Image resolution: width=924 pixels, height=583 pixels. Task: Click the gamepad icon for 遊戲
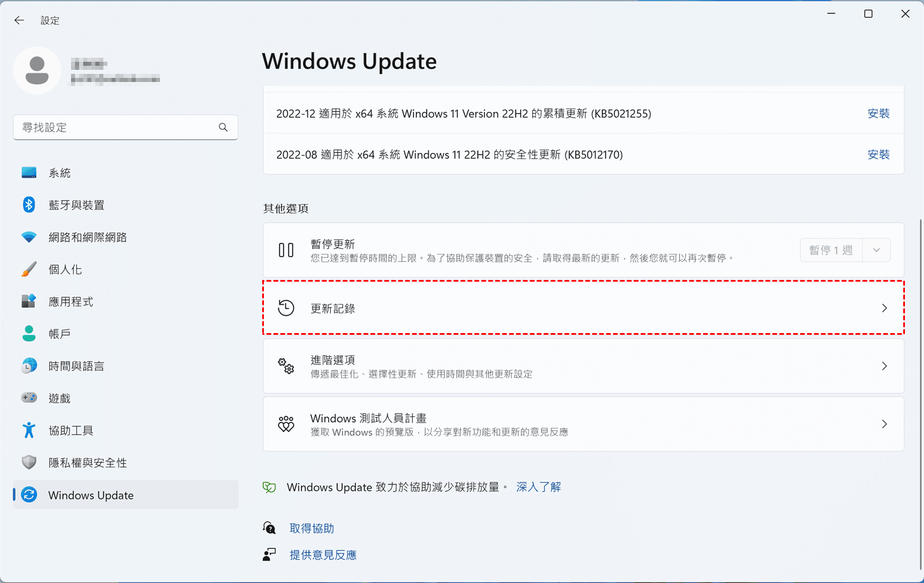point(29,398)
